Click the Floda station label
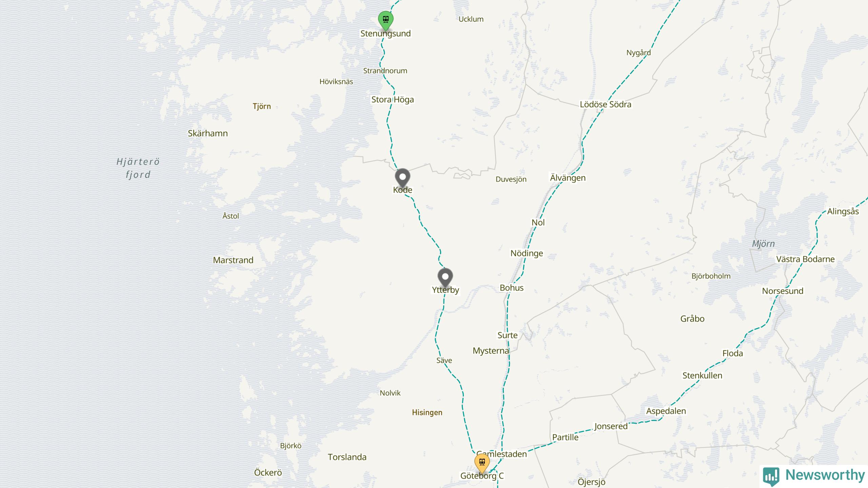Image resolution: width=868 pixels, height=488 pixels. tap(733, 353)
